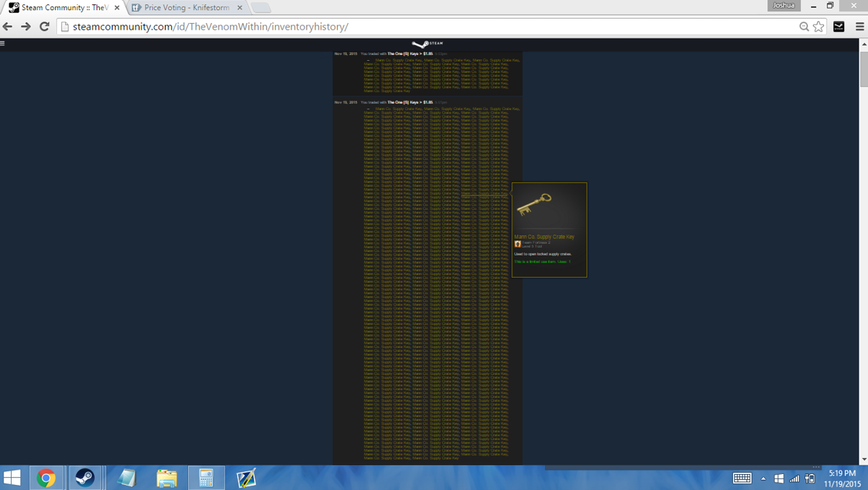This screenshot has width=868, height=490.
Task: Click the 'Nov 19, 2015' date of second trade
Action: point(346,102)
